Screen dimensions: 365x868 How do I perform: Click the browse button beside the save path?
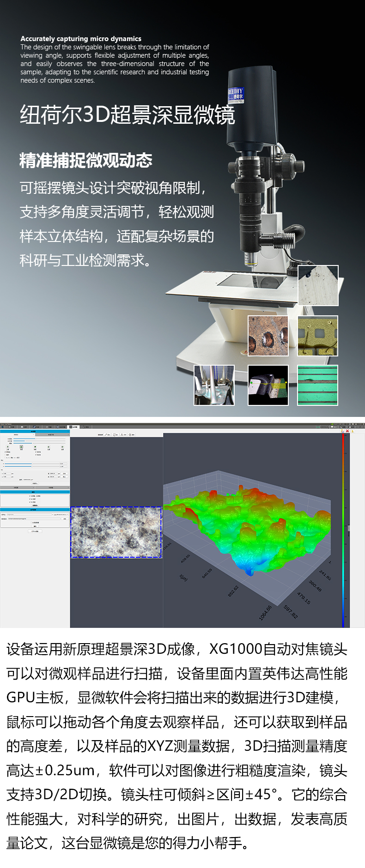[x=65, y=518]
